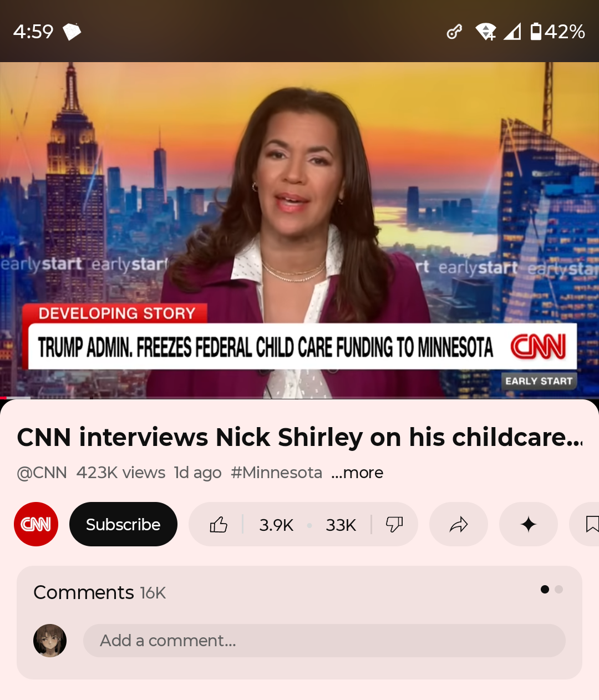Viewport: 599px width, 700px height.
Task: Open the #Minnesota hashtag link
Action: pyautogui.click(x=276, y=473)
